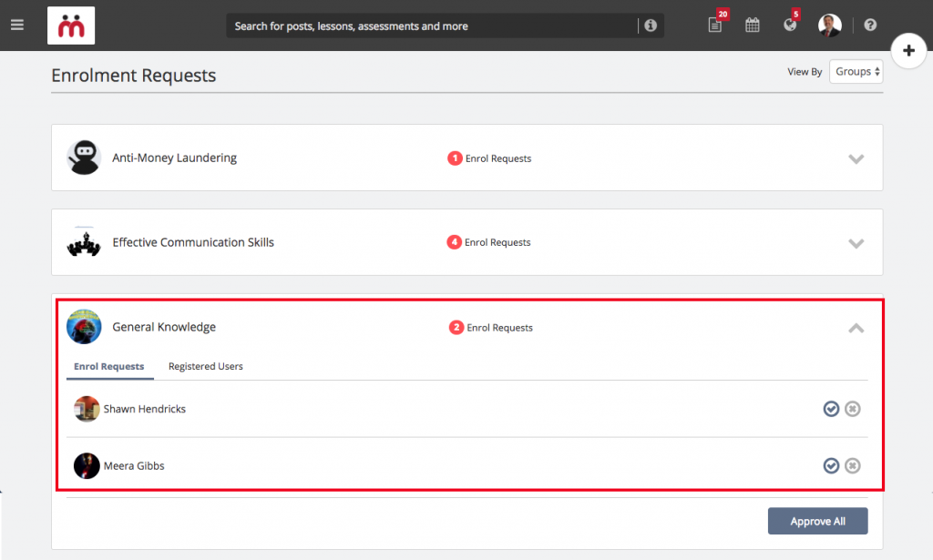Click Anti-Money Laundering's 1 Enrol Requests count

tap(489, 158)
